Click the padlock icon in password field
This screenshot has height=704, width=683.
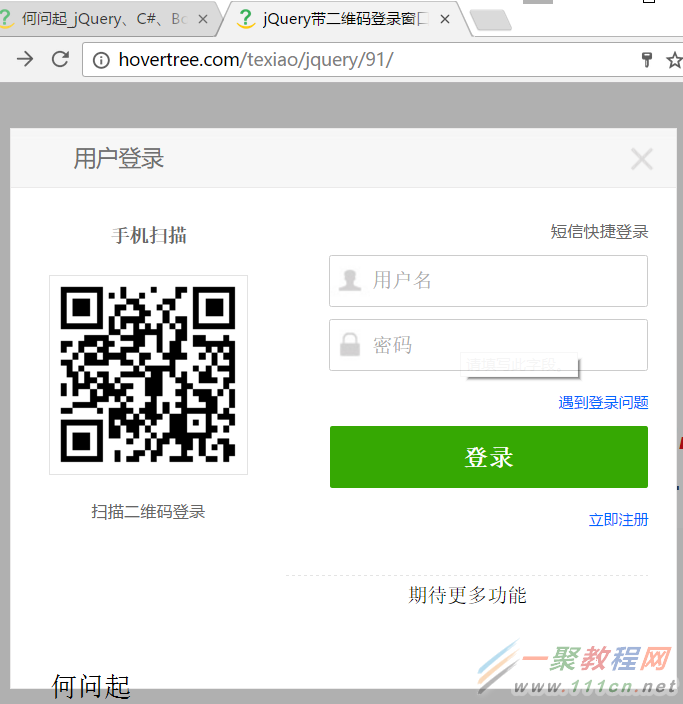coord(350,345)
